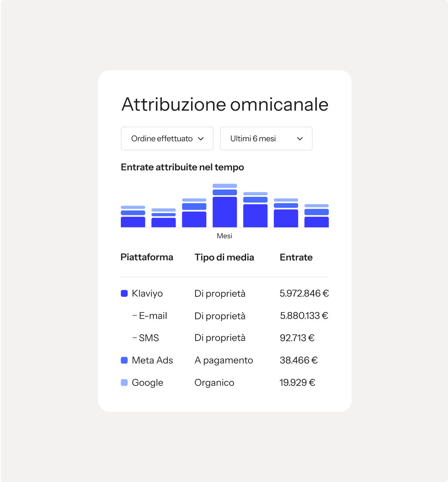The image size is (448, 482).
Task: Click the Organico media type
Action: click(x=214, y=383)
